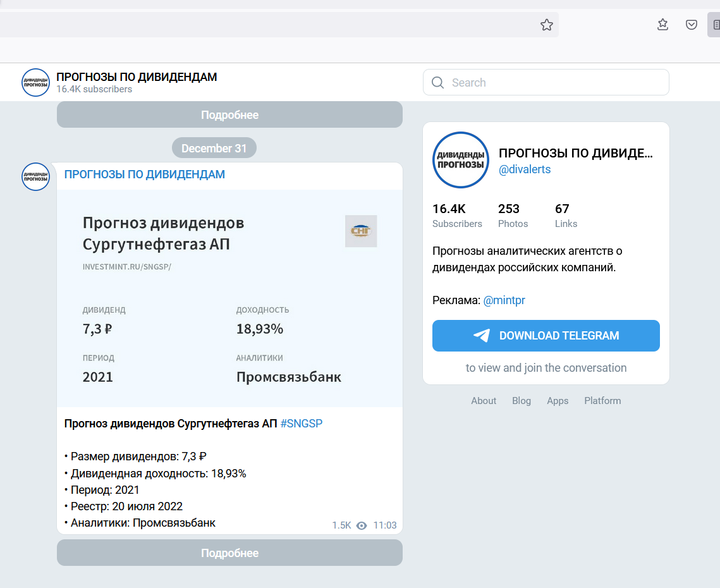Open the header title ПРОГНОЗЫ ПО ДИВИДЕНДАМ

[x=137, y=77]
